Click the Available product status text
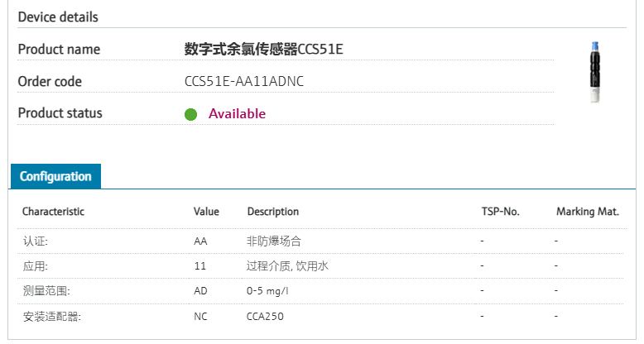This screenshot has width=644, height=344. [237, 114]
